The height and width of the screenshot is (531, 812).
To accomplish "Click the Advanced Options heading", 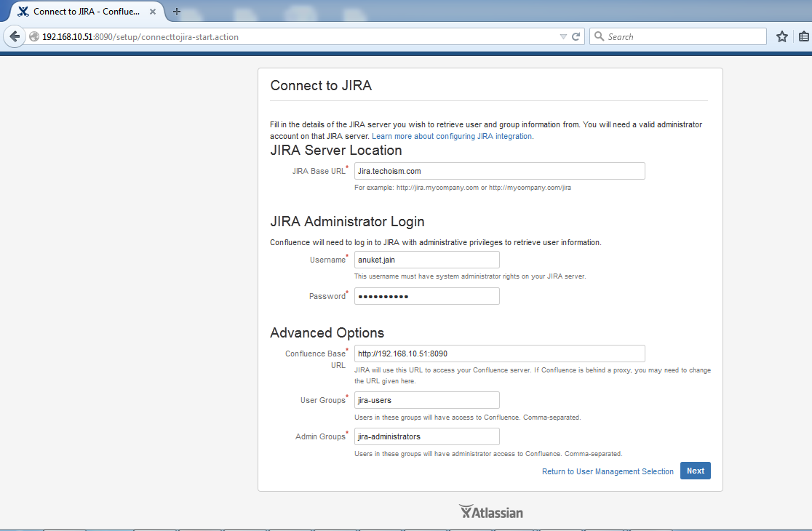I will click(327, 332).
